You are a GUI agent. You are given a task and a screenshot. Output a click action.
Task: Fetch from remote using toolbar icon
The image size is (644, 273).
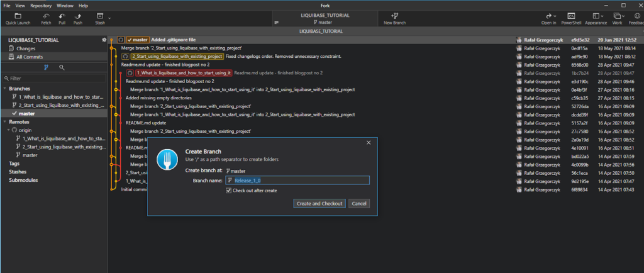[46, 18]
